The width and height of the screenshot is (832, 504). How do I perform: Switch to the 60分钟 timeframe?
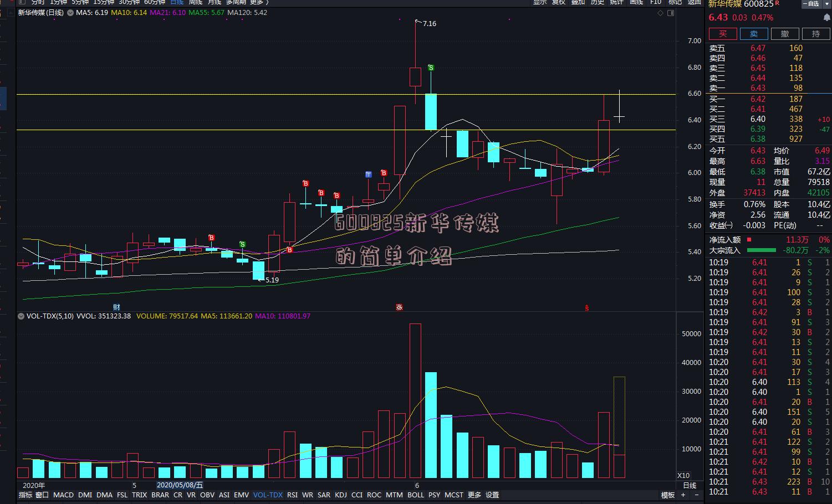pos(155,2)
